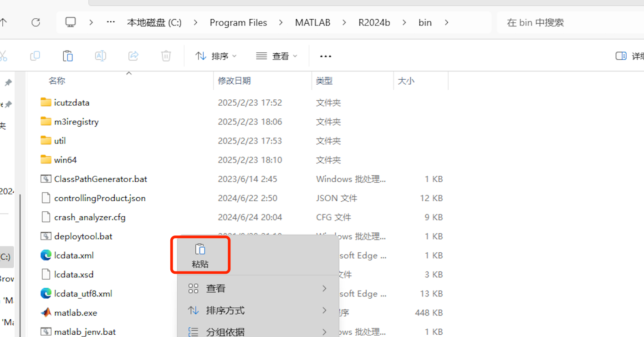Screen dimensions: 644x337
Task: Expand the chevron after Program Files in the path
Action: click(281, 22)
